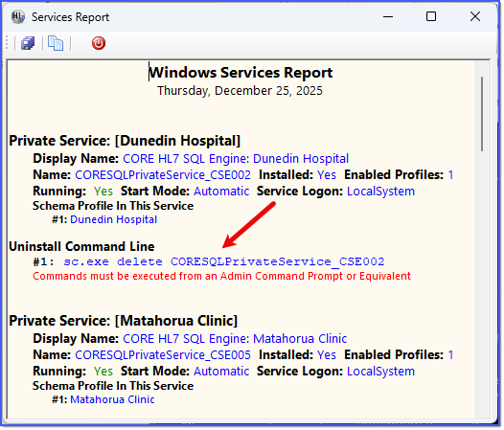Click the Uninstall Command Line heading

[x=81, y=246]
